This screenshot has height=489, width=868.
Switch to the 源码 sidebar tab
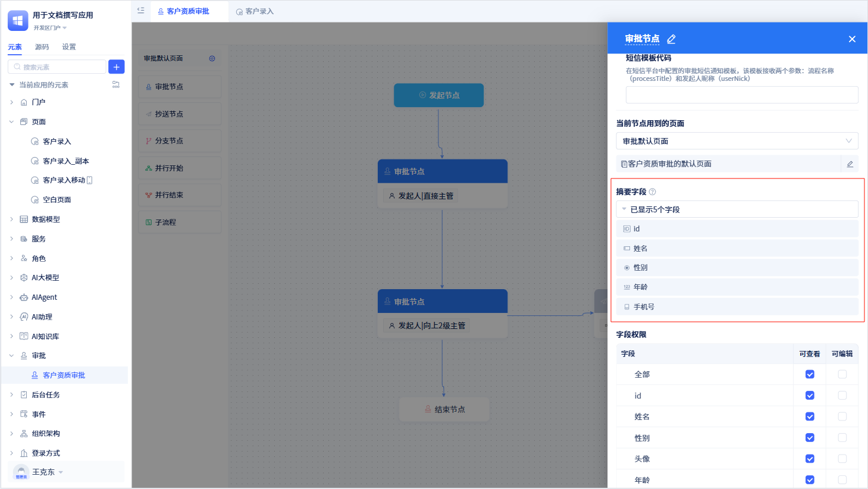(42, 47)
